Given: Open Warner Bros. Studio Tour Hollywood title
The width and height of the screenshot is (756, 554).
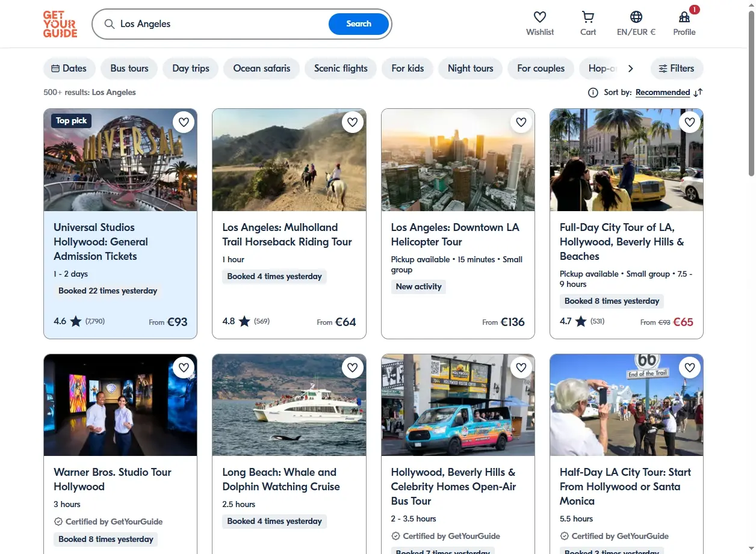Looking at the screenshot, I should coord(113,479).
